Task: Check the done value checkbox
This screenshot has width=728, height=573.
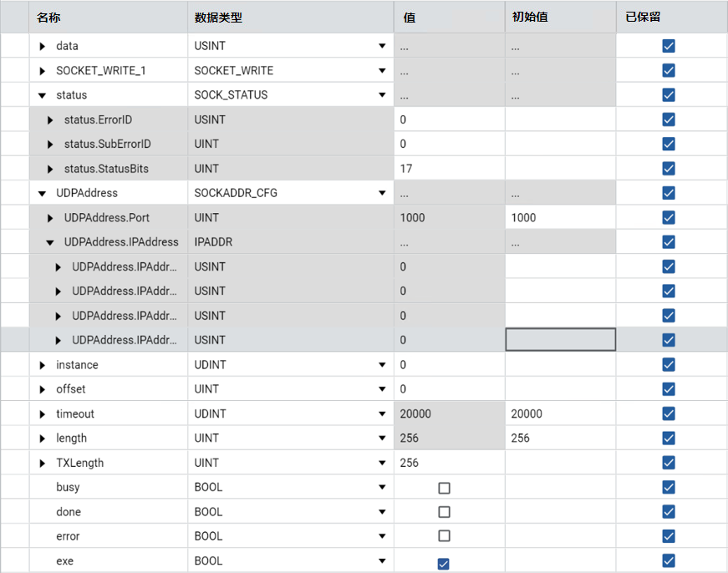Action: 444,511
